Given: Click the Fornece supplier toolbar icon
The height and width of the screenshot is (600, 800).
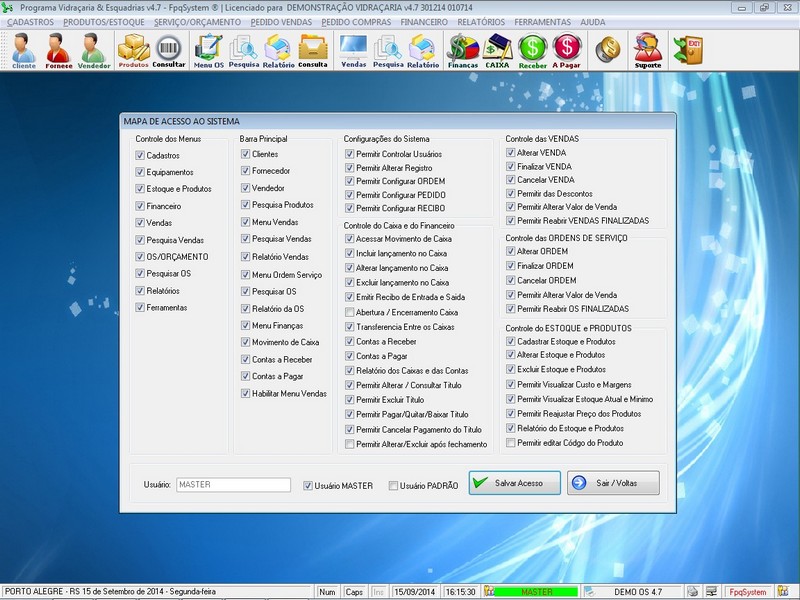Looking at the screenshot, I should coord(58,49).
